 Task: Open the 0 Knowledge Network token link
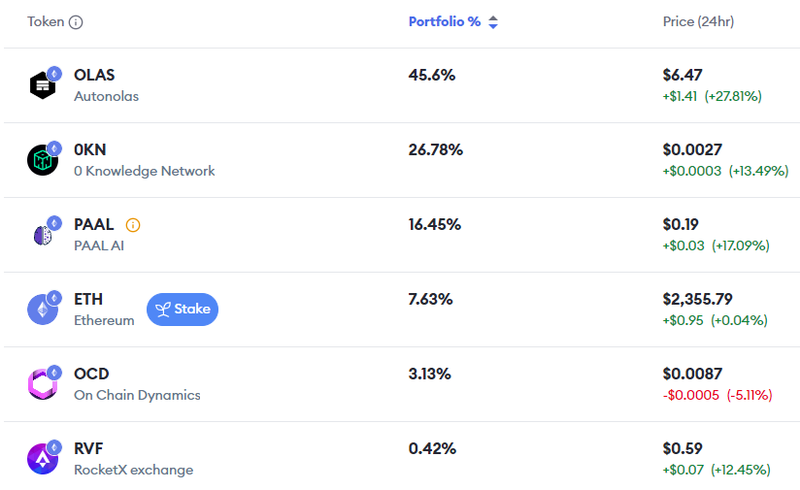click(x=144, y=171)
